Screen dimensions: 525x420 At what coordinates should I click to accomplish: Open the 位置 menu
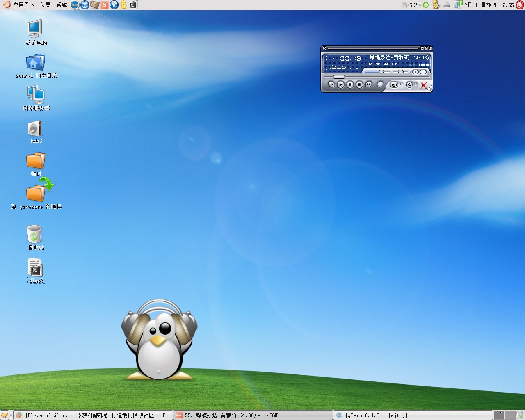click(46, 5)
